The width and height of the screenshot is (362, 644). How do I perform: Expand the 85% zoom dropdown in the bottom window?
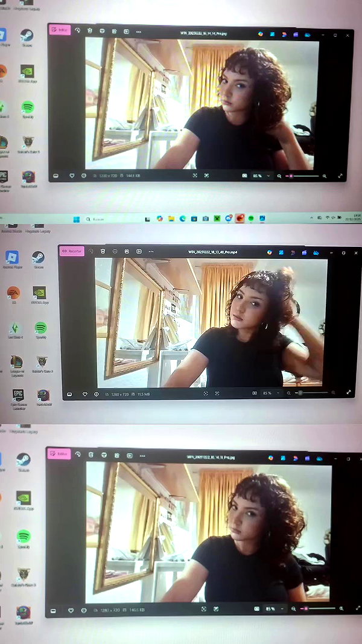pos(282,608)
